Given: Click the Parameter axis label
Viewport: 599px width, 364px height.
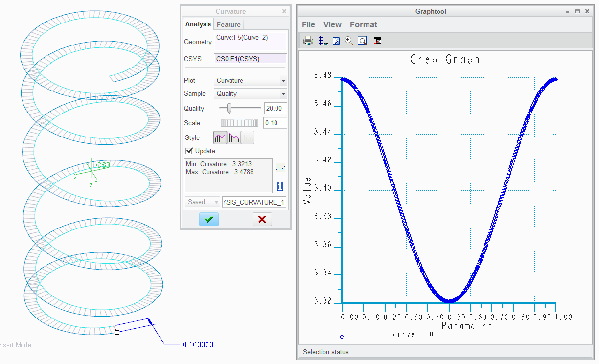Looking at the screenshot, I should (466, 326).
